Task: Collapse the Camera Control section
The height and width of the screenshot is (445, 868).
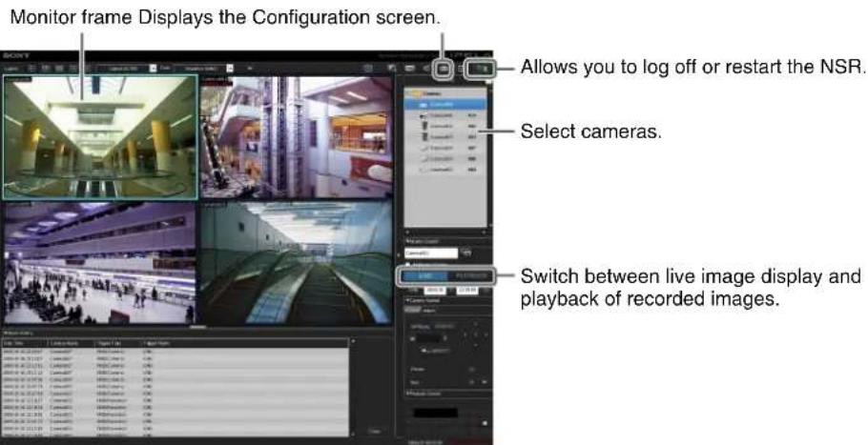Action: point(424,300)
